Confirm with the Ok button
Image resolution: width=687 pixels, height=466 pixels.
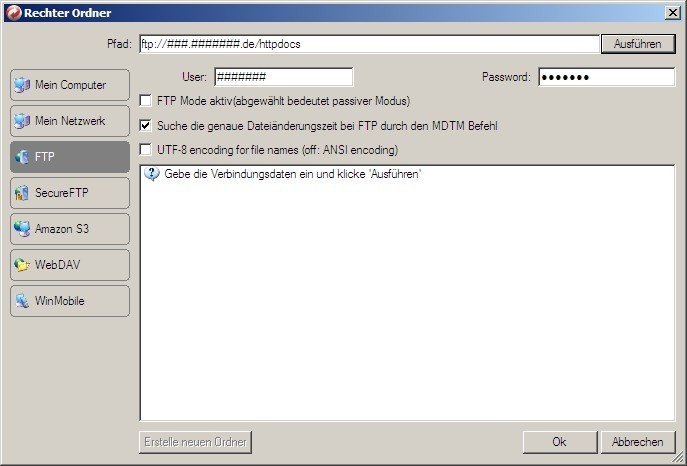point(560,442)
